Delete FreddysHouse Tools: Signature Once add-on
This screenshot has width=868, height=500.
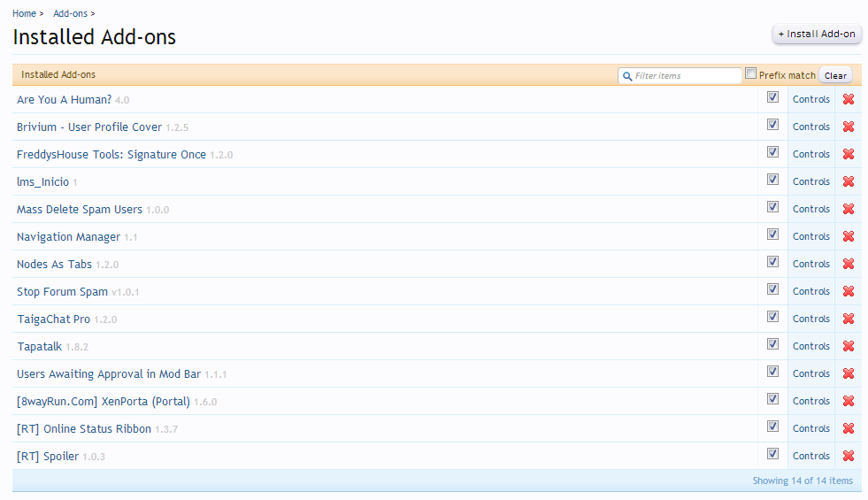click(848, 154)
